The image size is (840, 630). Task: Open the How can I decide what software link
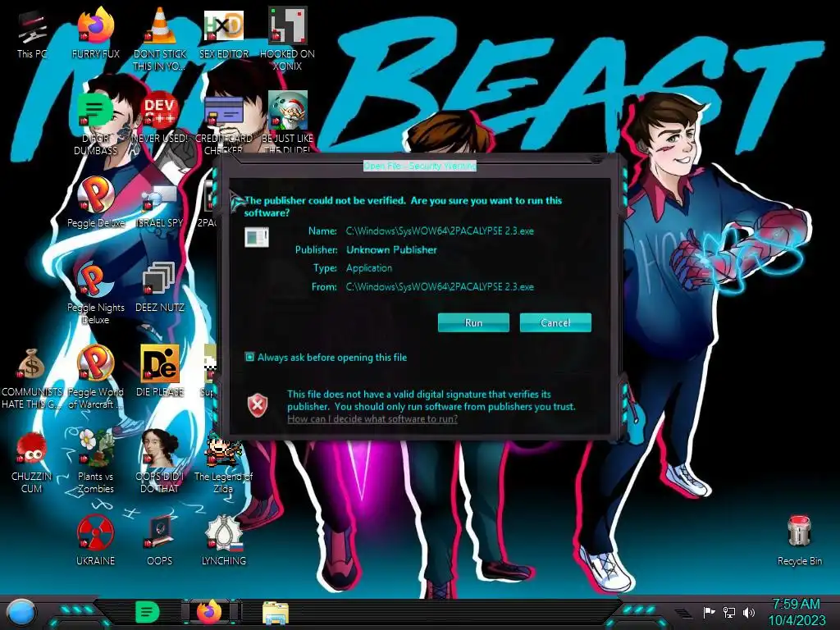pos(372,419)
